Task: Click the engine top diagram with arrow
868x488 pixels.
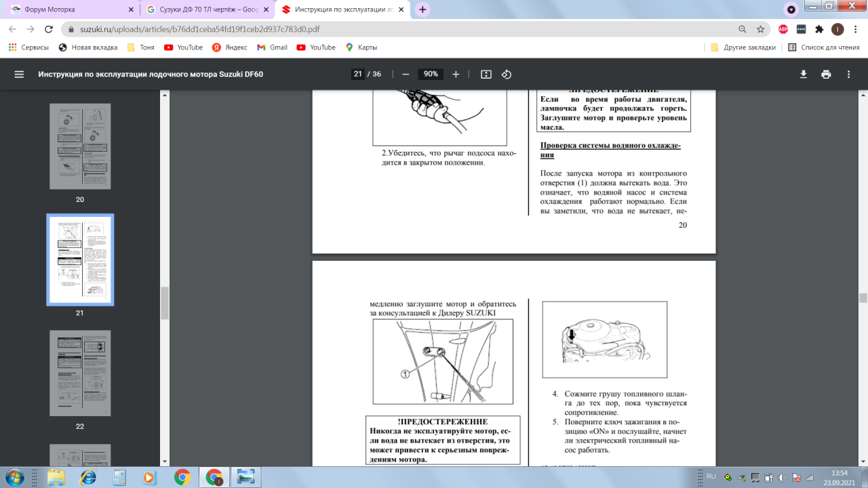Action: [605, 340]
